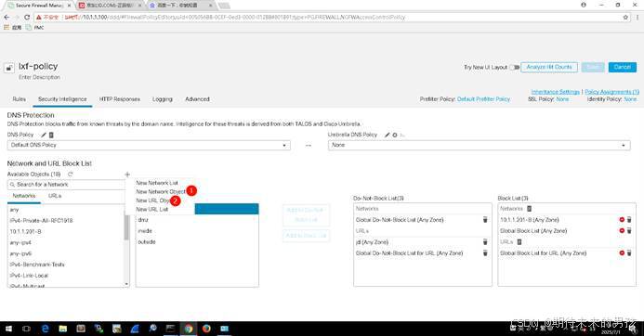Open File Explorer from the taskbar
The height and width of the screenshot is (336, 644).
click(x=63, y=329)
